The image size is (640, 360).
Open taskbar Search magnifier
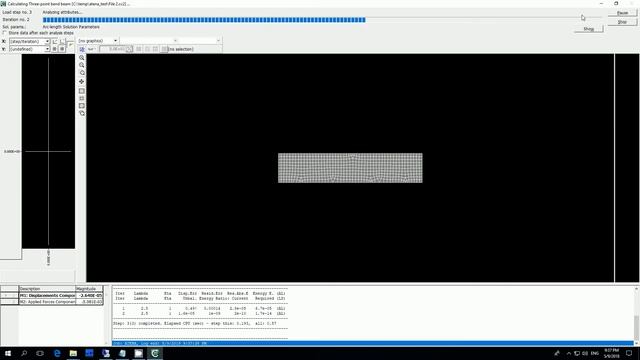24,353
